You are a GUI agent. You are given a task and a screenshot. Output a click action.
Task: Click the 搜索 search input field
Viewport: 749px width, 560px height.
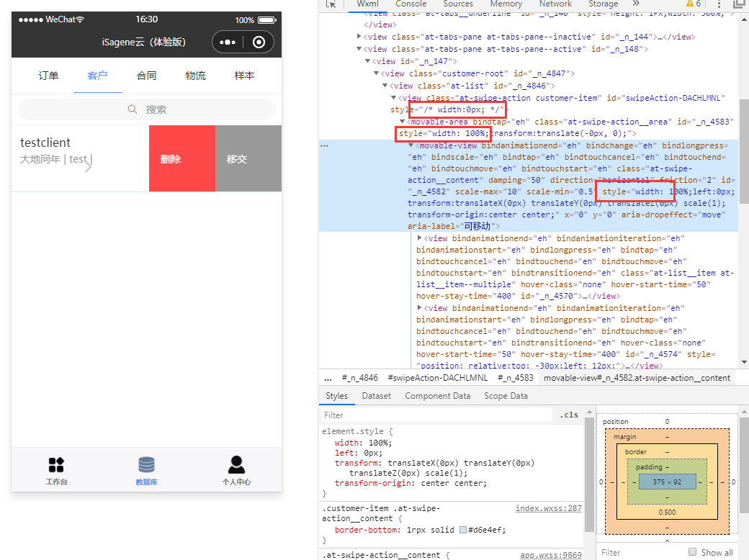tap(147, 109)
